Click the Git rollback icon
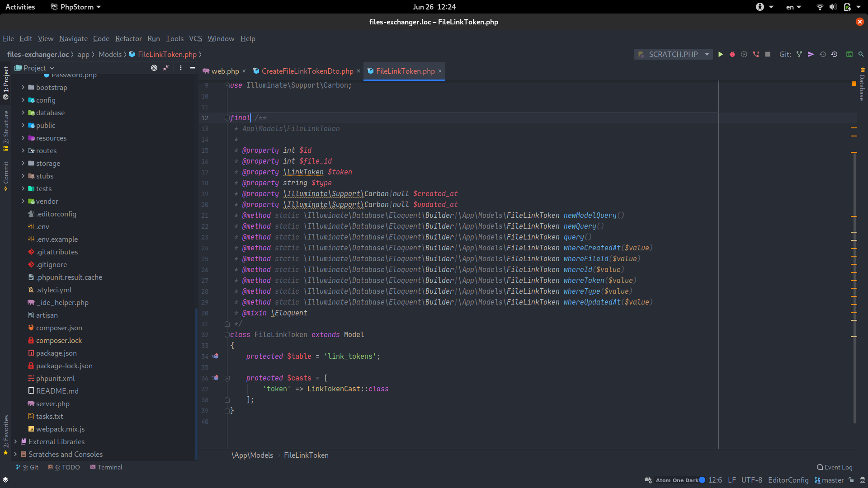This screenshot has height=488, width=868. tap(835, 54)
